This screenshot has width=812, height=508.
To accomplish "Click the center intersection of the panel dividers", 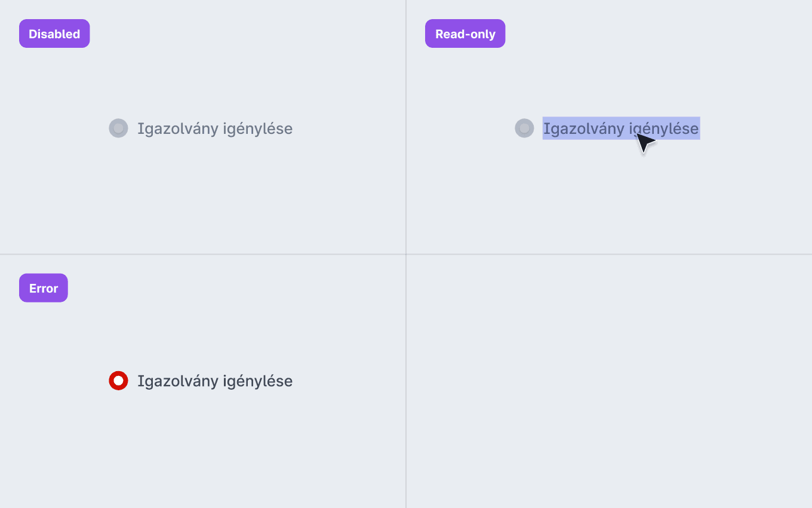I will click(406, 255).
